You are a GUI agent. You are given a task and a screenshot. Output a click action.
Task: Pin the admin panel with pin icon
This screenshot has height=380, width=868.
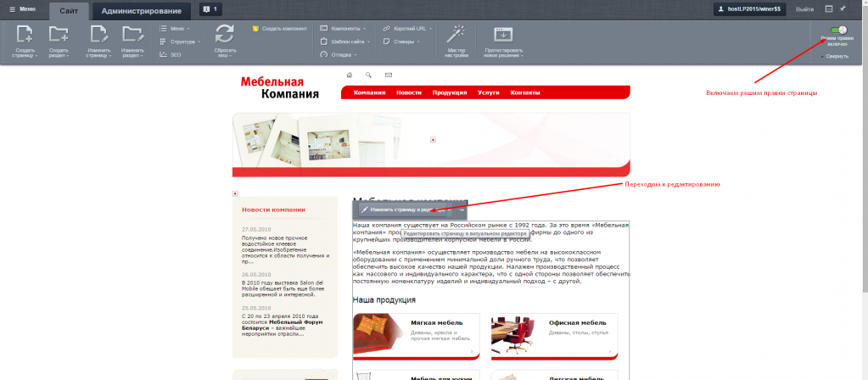843,9
